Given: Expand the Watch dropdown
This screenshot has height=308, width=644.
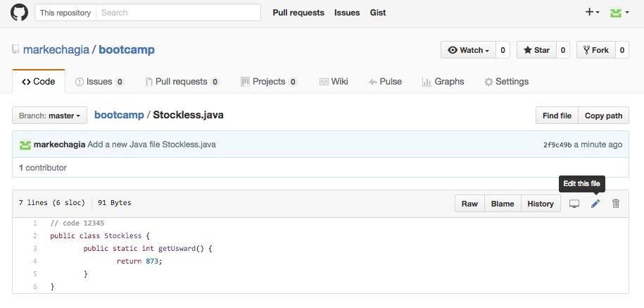Looking at the screenshot, I should pos(469,50).
